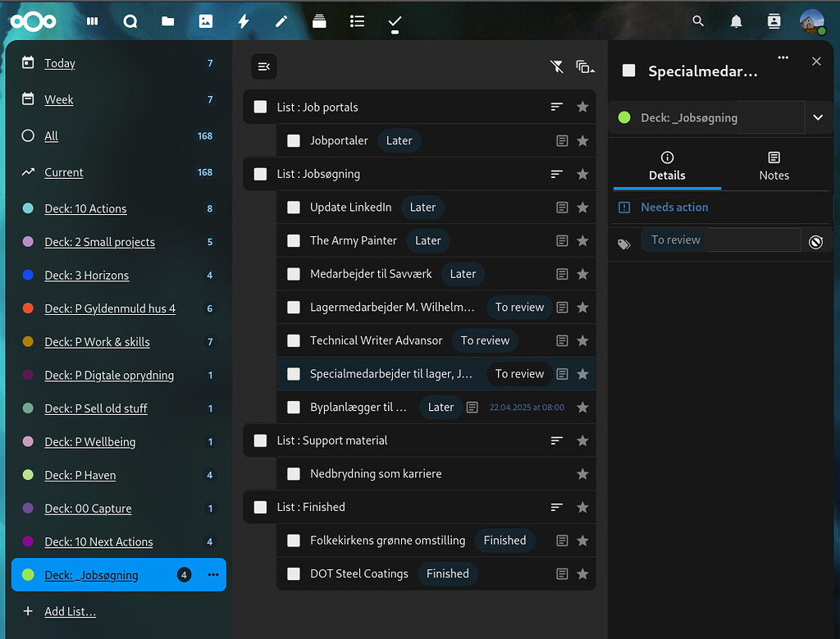Switch to the Notes tab in details panel
Screen dimensions: 840x639
click(x=774, y=165)
